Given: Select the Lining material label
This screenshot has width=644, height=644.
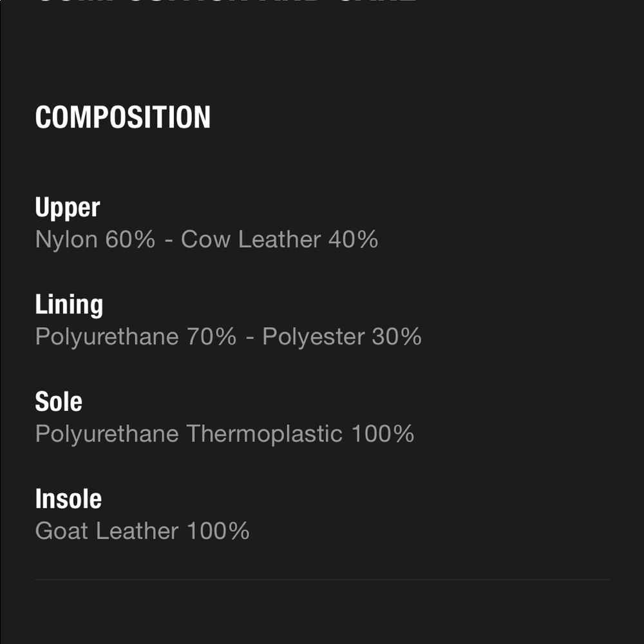Looking at the screenshot, I should [x=69, y=305].
